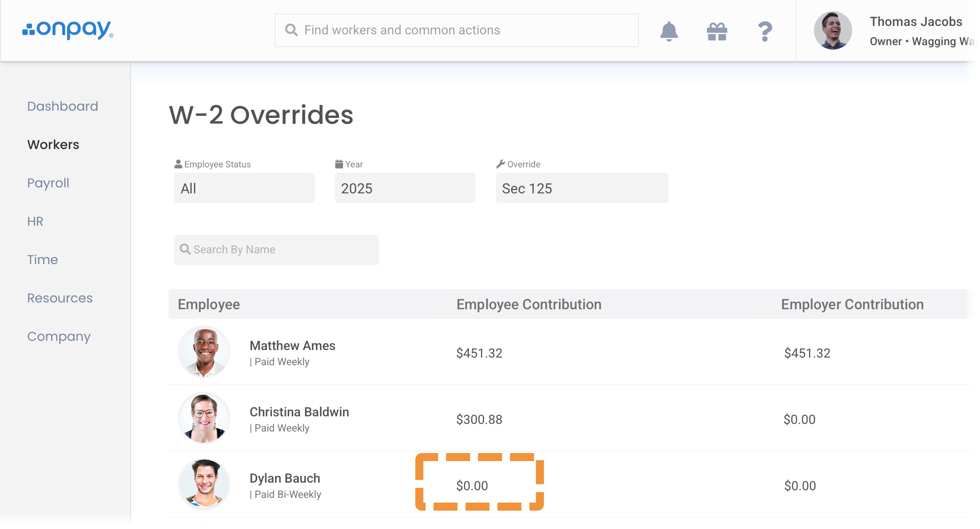Expand the Override Sec 125 dropdown
Viewport: 980px width, 529px height.
(x=581, y=188)
